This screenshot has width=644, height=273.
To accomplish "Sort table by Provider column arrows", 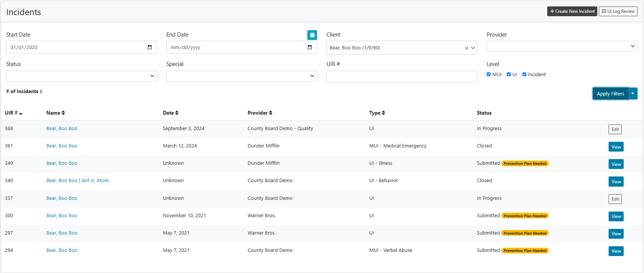I will (270, 113).
